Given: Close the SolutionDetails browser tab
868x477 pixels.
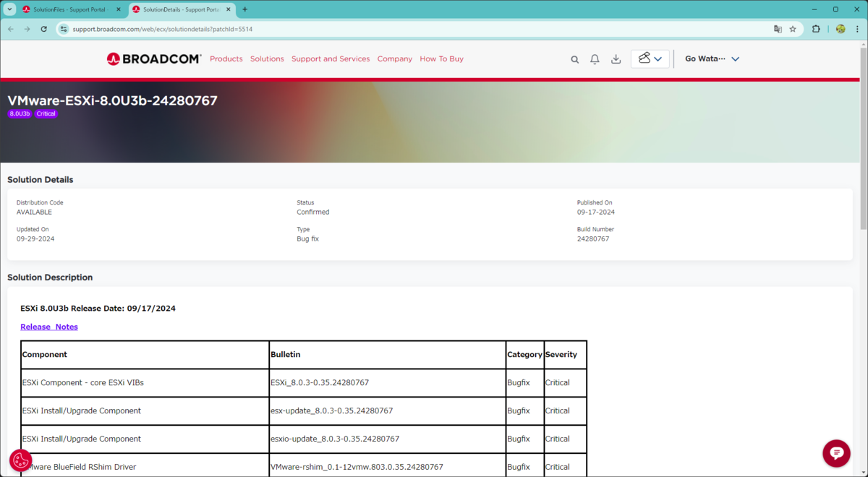Looking at the screenshot, I should pos(228,9).
